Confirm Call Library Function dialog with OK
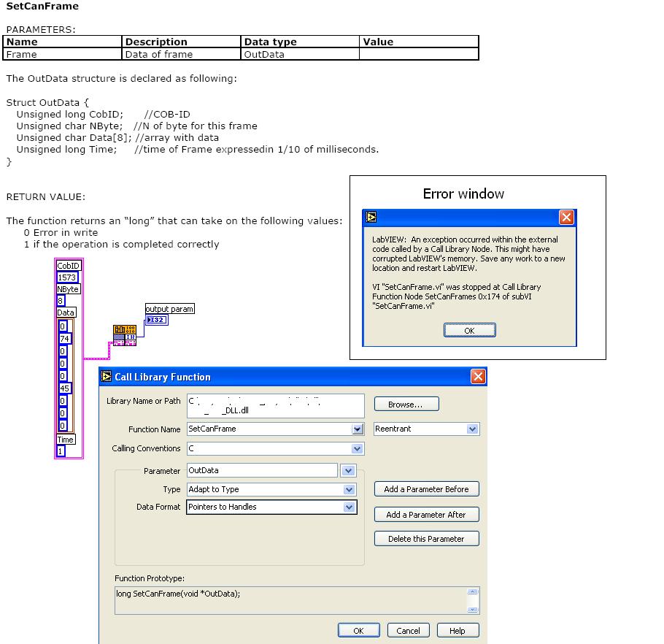664x644 pixels. coord(358,630)
